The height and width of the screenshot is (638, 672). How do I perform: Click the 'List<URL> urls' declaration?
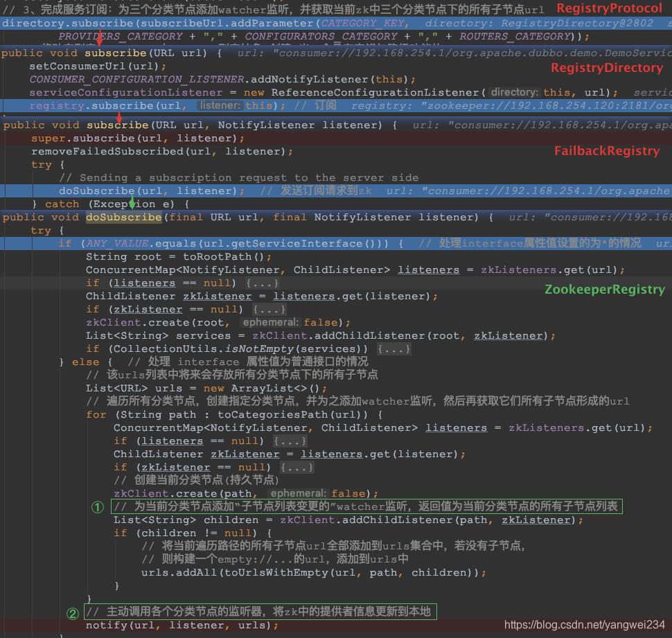134,388
